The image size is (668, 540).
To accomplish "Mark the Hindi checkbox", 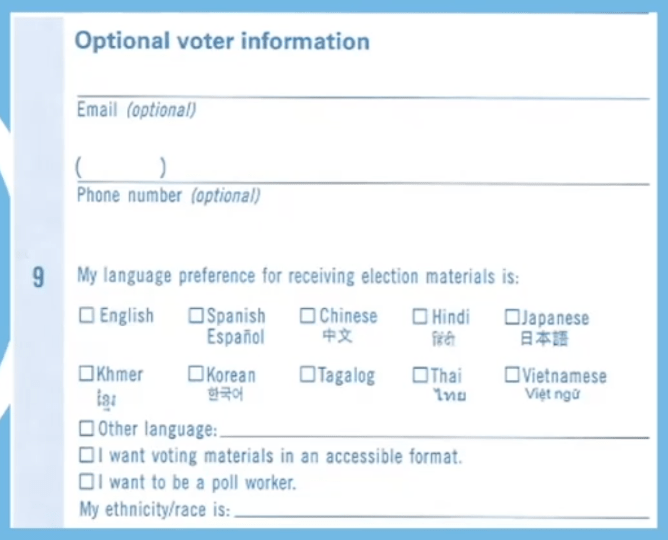I will (420, 316).
